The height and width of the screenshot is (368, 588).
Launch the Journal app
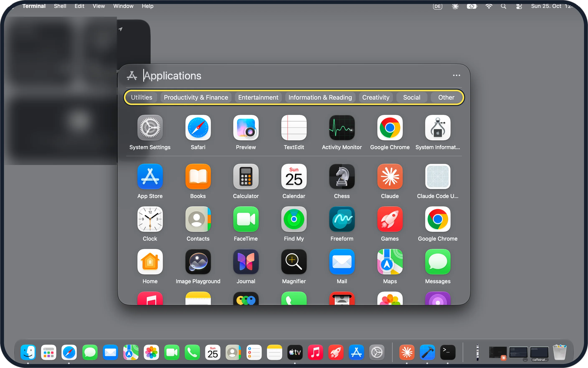tap(246, 262)
